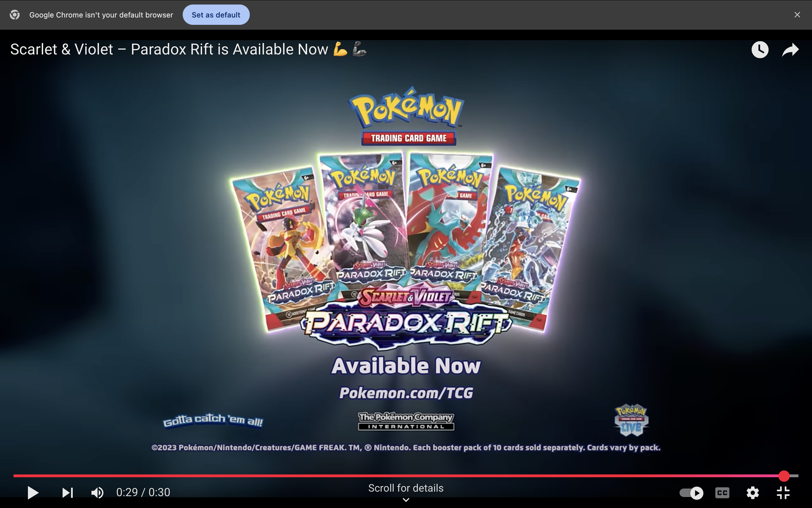Click "Google Chrome isn't your default browser" text

click(101, 15)
